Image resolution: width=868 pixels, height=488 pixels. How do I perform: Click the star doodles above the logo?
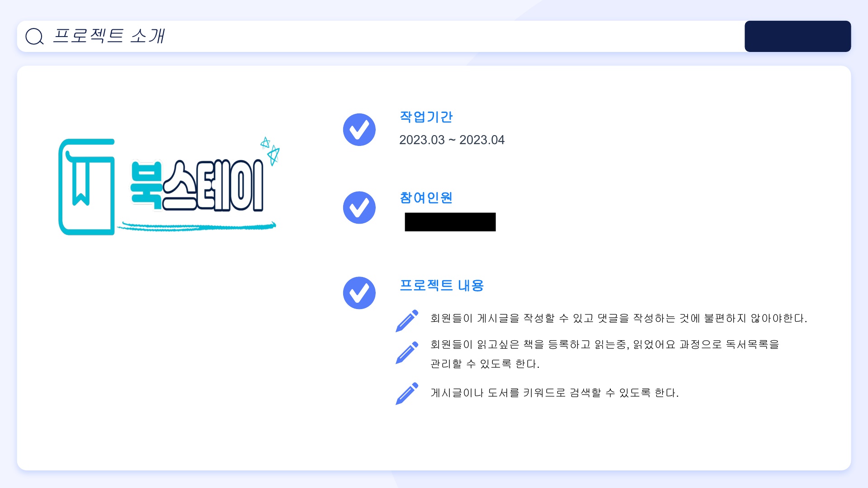click(271, 151)
